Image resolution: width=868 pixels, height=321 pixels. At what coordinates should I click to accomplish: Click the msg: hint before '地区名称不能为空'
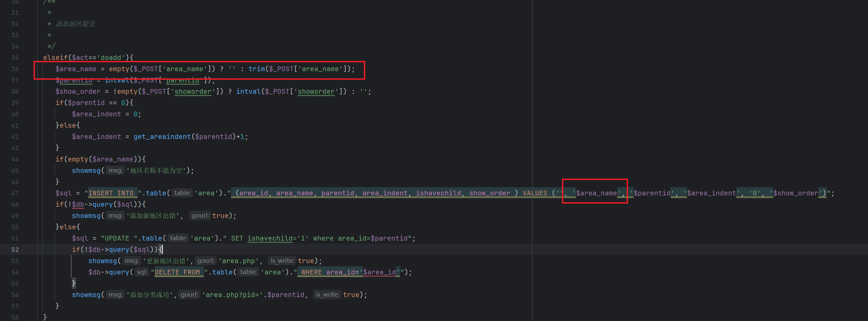[x=115, y=170]
